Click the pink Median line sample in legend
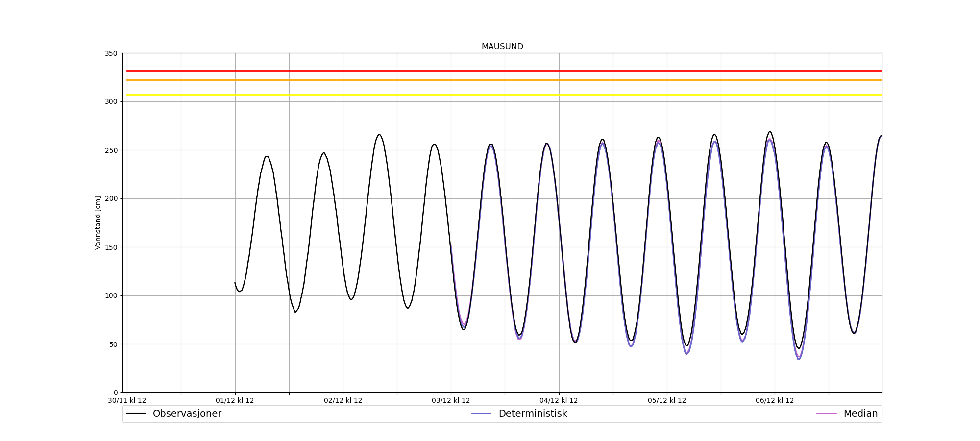Screen dimensions: 980x441 pyautogui.click(x=826, y=414)
